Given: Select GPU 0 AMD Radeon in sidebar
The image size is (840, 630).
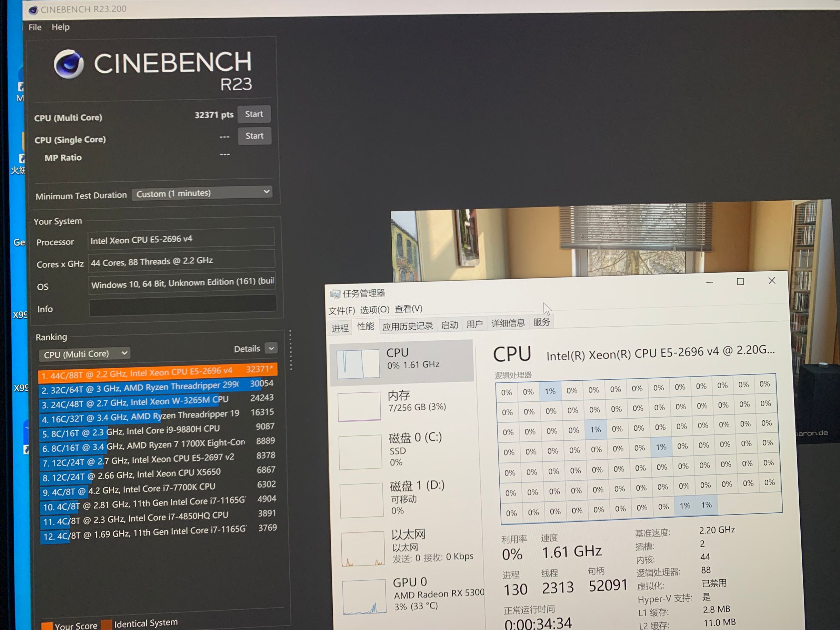Looking at the screenshot, I should tap(410, 596).
